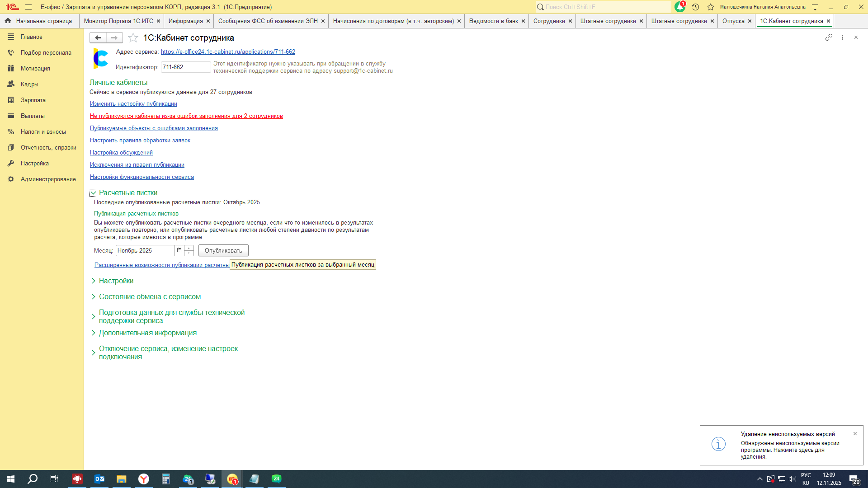
Task: Open the main hamburger menu in title bar
Action: 28,7
